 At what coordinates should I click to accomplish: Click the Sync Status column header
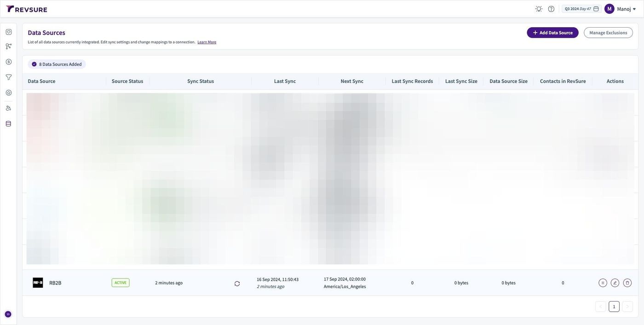201,81
